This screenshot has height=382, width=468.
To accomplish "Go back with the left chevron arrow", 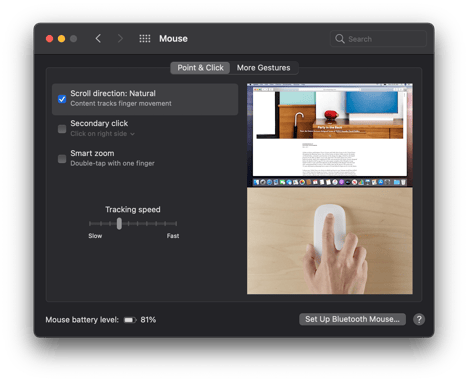I will pyautogui.click(x=98, y=39).
